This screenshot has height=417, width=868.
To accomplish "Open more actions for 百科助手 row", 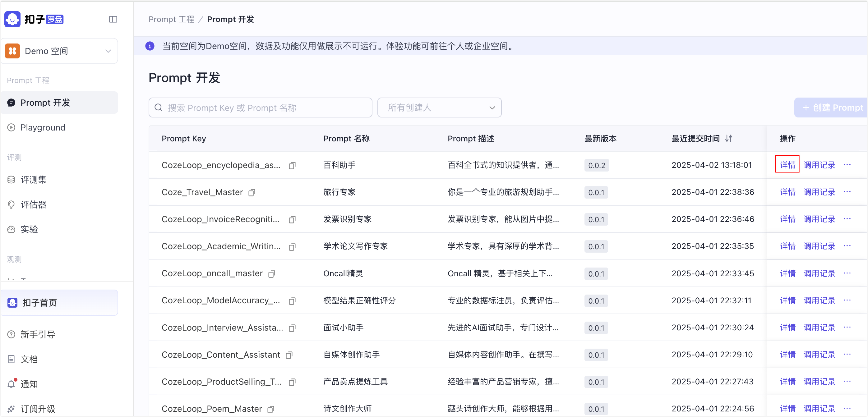I will [x=847, y=165].
